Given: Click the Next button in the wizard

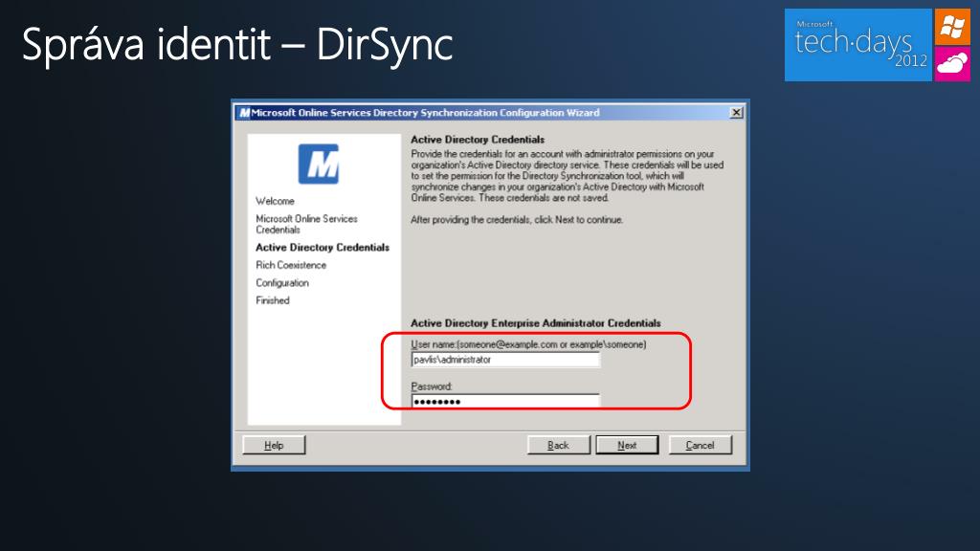Looking at the screenshot, I should (x=627, y=445).
